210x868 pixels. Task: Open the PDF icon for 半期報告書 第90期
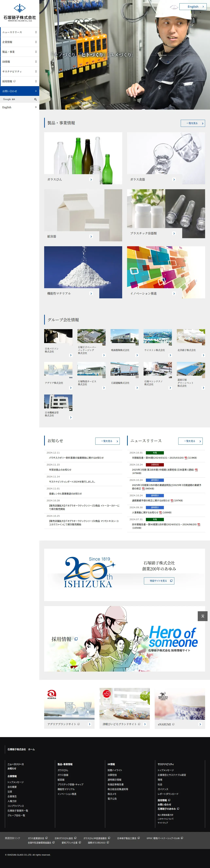click(x=186, y=458)
